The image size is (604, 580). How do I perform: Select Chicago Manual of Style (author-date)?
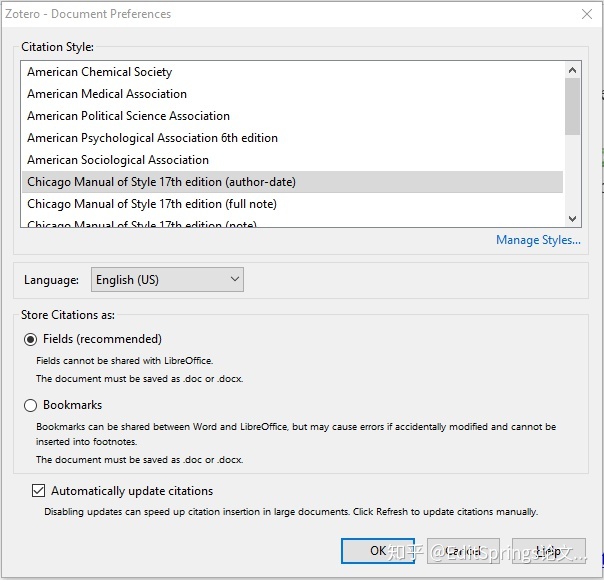[x=292, y=182]
